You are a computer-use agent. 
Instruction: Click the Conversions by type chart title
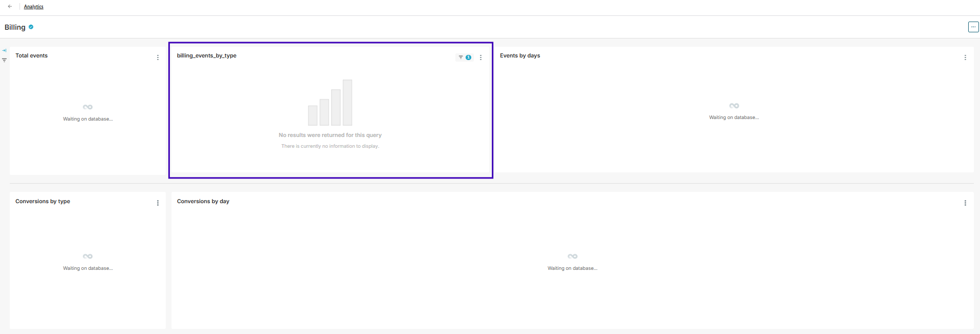[x=43, y=201]
